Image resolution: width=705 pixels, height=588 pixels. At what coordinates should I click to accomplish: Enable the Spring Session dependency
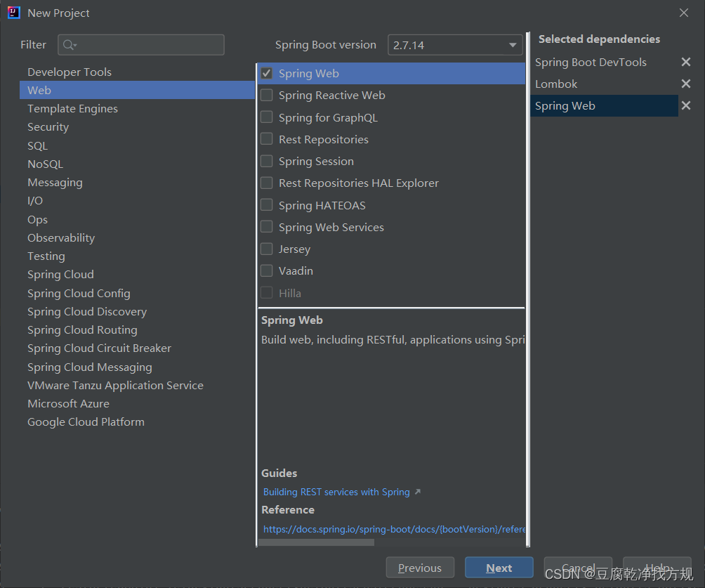[267, 161]
